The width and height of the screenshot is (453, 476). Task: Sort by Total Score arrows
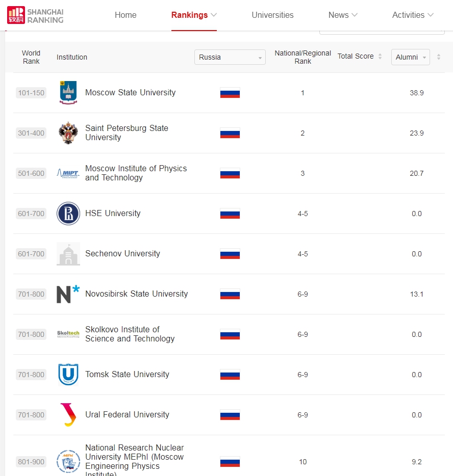(x=380, y=57)
